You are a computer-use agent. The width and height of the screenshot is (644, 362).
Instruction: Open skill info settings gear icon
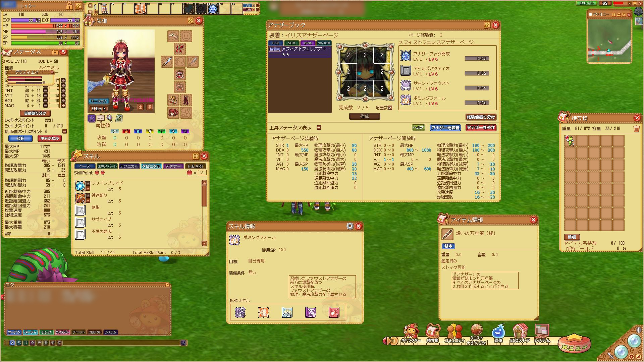coord(350,226)
